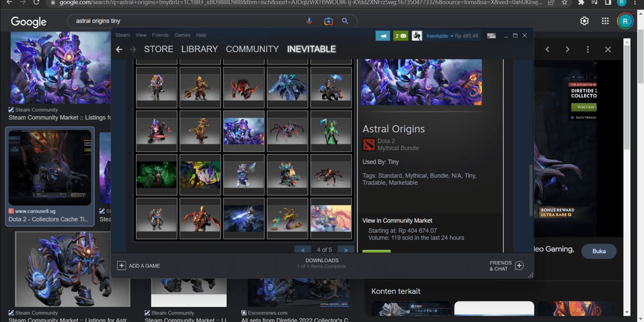Switch to the COMMUNITY tab
Screen dimensions: 644x322
(x=252, y=49)
